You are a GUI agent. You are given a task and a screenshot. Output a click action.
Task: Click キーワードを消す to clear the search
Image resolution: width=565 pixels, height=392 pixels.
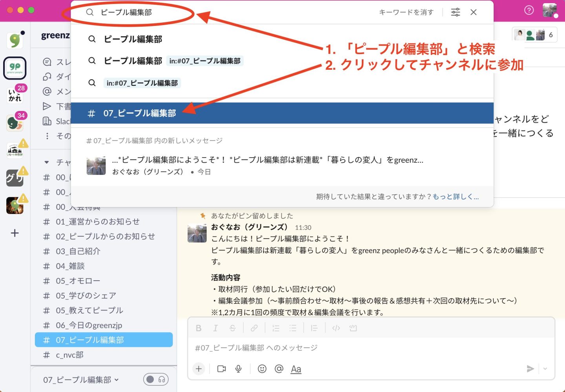coord(406,12)
